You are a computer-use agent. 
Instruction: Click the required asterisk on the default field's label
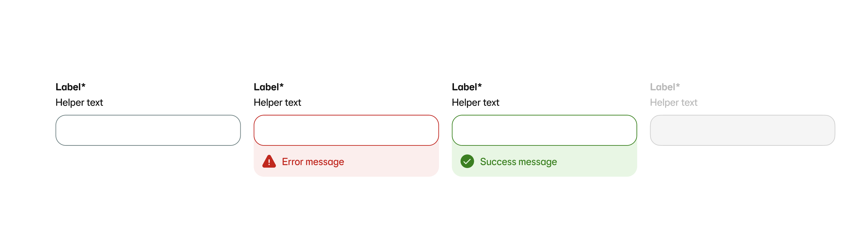(x=84, y=86)
